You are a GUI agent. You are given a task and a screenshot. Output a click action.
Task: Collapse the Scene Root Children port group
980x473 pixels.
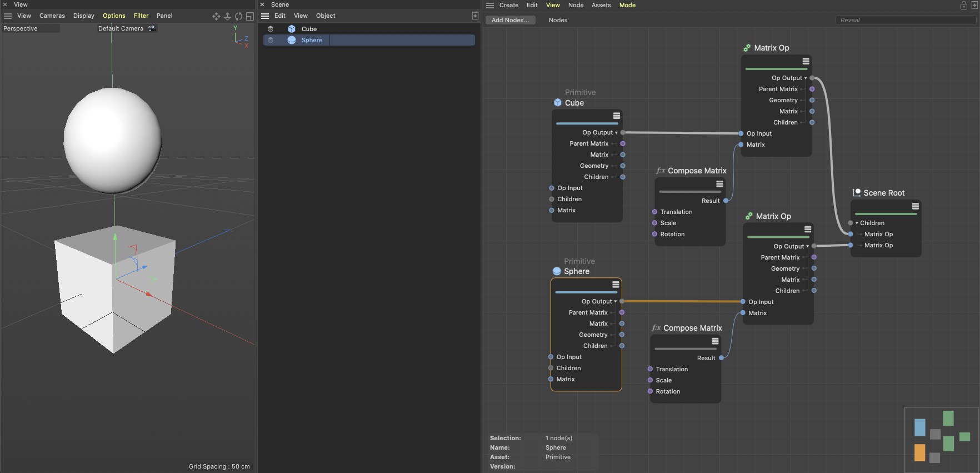click(857, 223)
